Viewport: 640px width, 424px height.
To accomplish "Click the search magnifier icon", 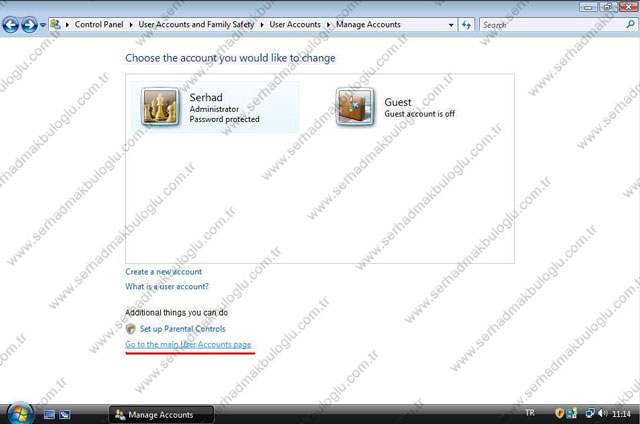I will click(630, 24).
